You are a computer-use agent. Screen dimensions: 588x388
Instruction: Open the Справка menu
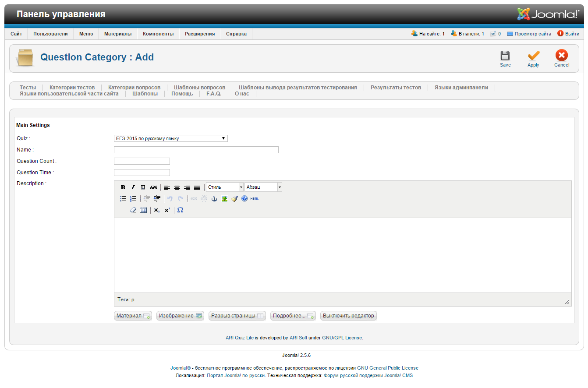coord(236,34)
